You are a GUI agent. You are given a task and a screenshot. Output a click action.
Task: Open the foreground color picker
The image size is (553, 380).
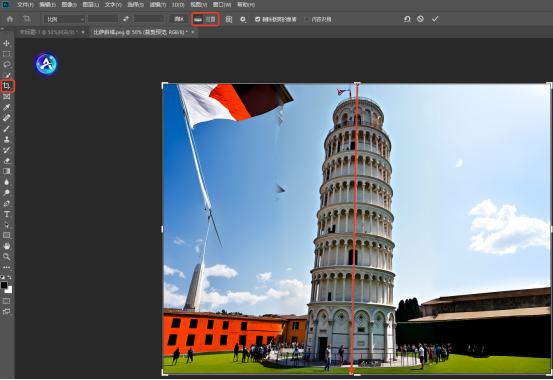(x=4, y=285)
